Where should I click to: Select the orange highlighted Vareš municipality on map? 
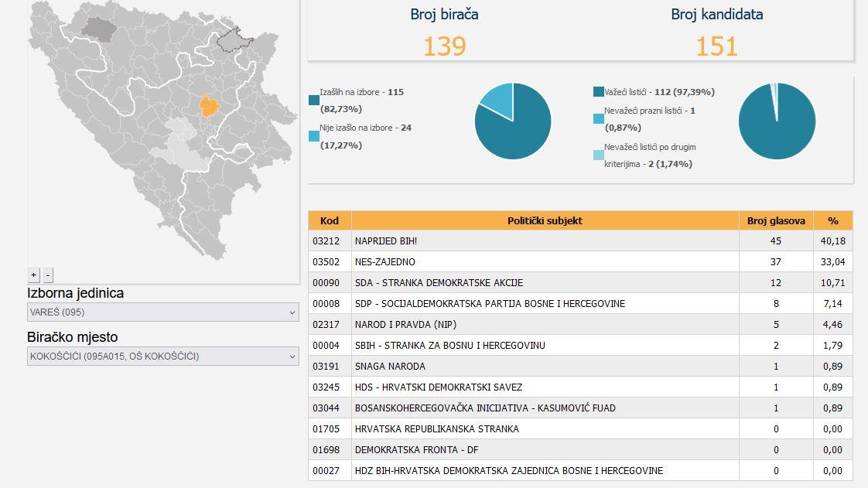click(x=209, y=105)
